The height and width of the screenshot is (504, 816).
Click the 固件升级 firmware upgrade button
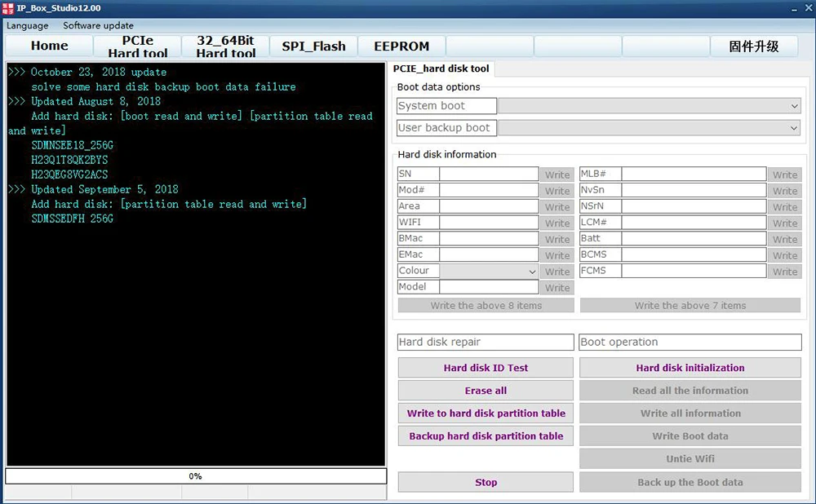coord(753,46)
